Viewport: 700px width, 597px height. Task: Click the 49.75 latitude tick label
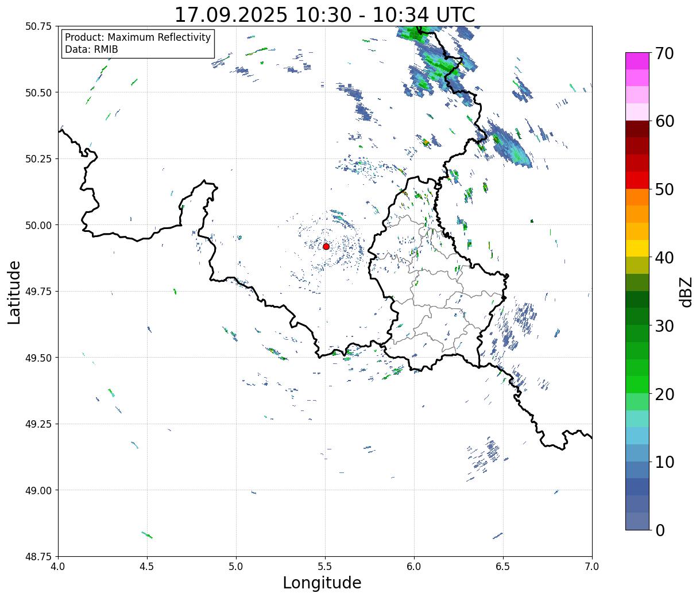38,292
